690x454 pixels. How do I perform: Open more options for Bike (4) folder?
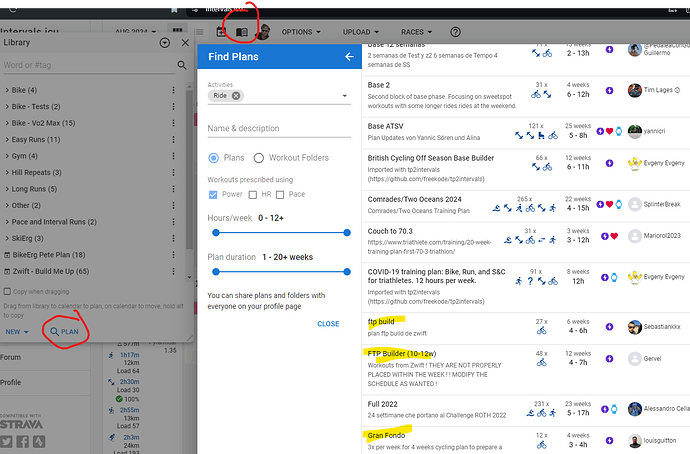173,90
